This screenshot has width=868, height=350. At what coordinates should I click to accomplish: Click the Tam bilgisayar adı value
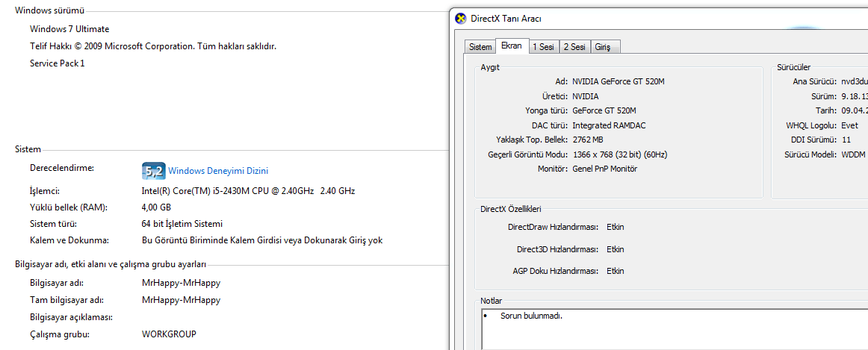181,300
